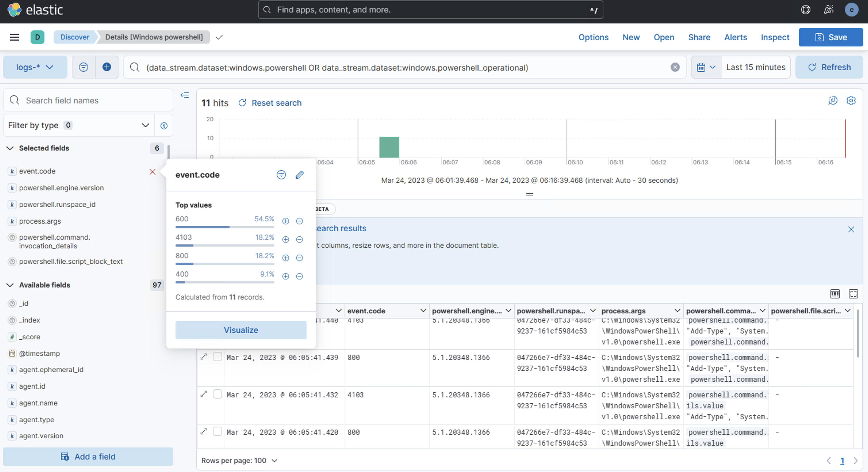Remove event.code from the selected fields
This screenshot has width=868, height=472.
tap(152, 172)
